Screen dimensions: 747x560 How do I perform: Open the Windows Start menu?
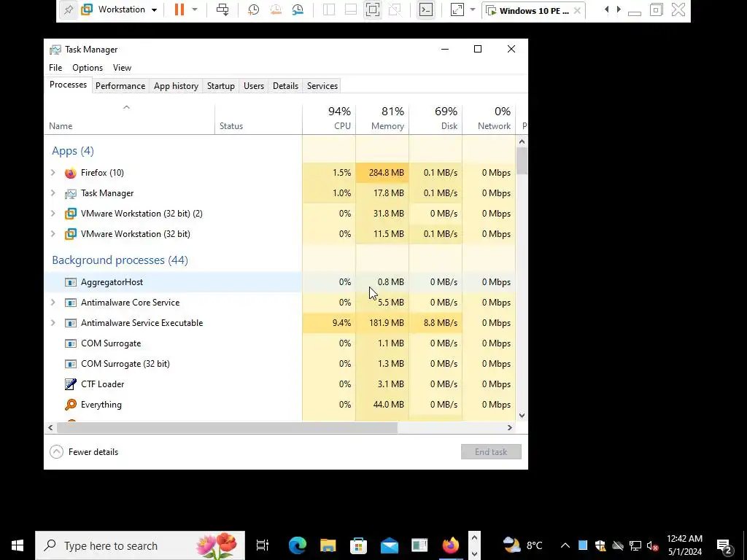(18, 545)
